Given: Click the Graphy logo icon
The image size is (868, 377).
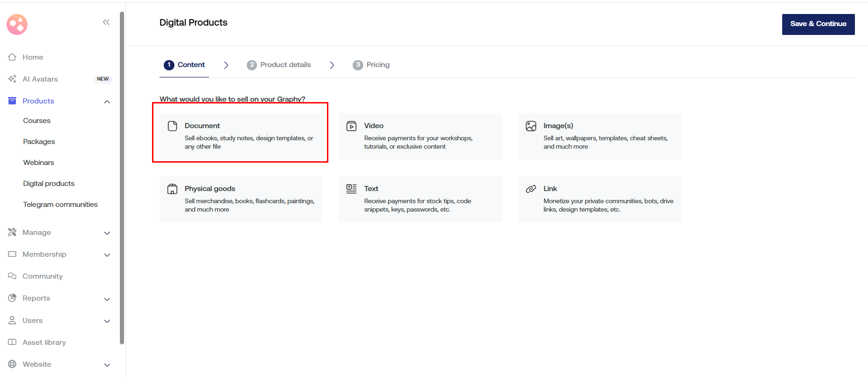Looking at the screenshot, I should tap(17, 24).
